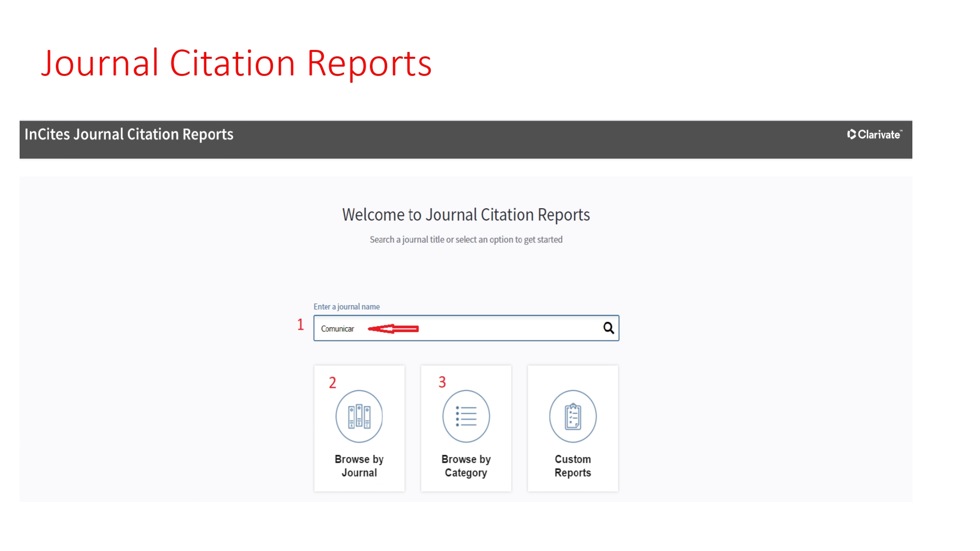Click the bulleted list icon for Browse by Category
The height and width of the screenshot is (551, 980).
466,416
